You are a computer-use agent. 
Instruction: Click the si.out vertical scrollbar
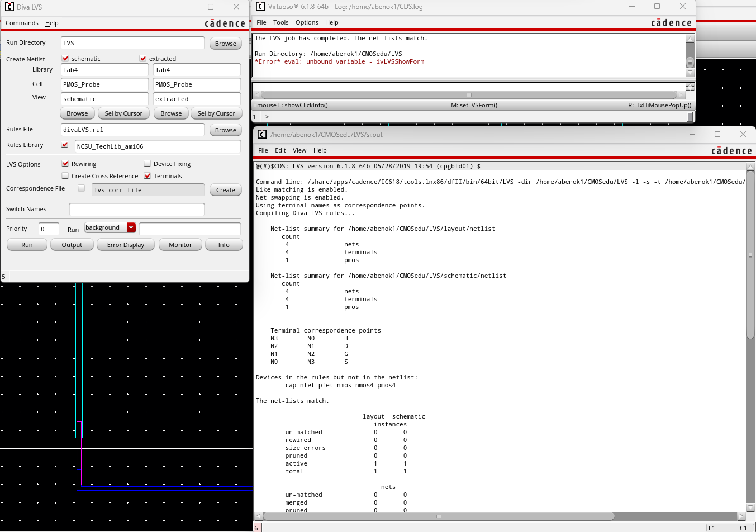750,255
